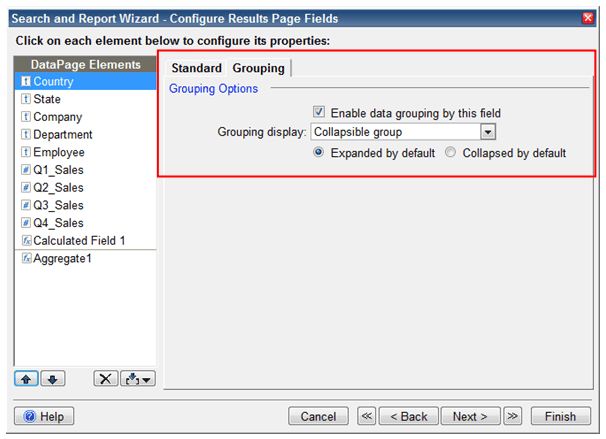Image resolution: width=606 pixels, height=439 pixels.
Task: Click the text field icon beside Company
Action: point(26,117)
